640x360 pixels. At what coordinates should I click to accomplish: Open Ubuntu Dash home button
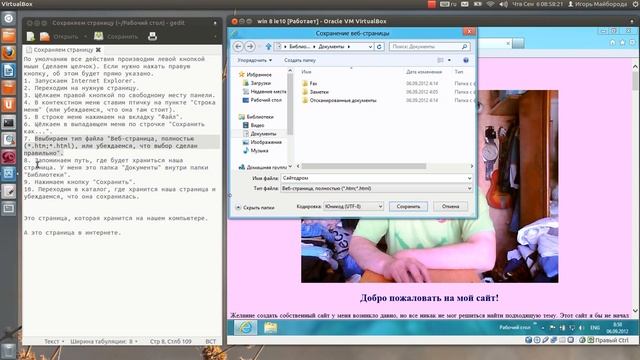tap(9, 18)
